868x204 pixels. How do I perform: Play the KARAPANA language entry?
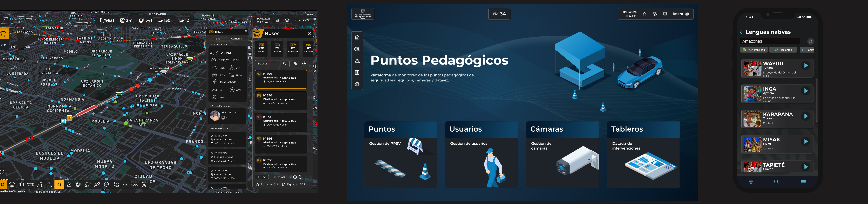coord(806,116)
